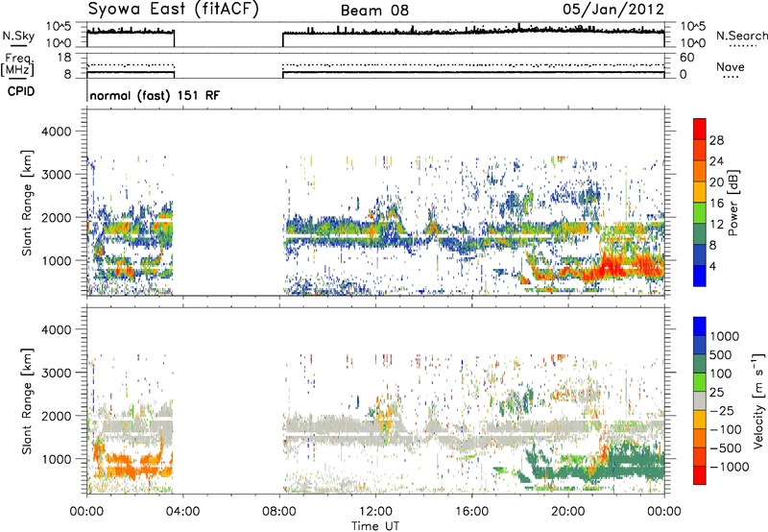Image resolution: width=768 pixels, height=532 pixels.
Task: Click the 'Syowa East (fitACF)' title
Action: 174,9
